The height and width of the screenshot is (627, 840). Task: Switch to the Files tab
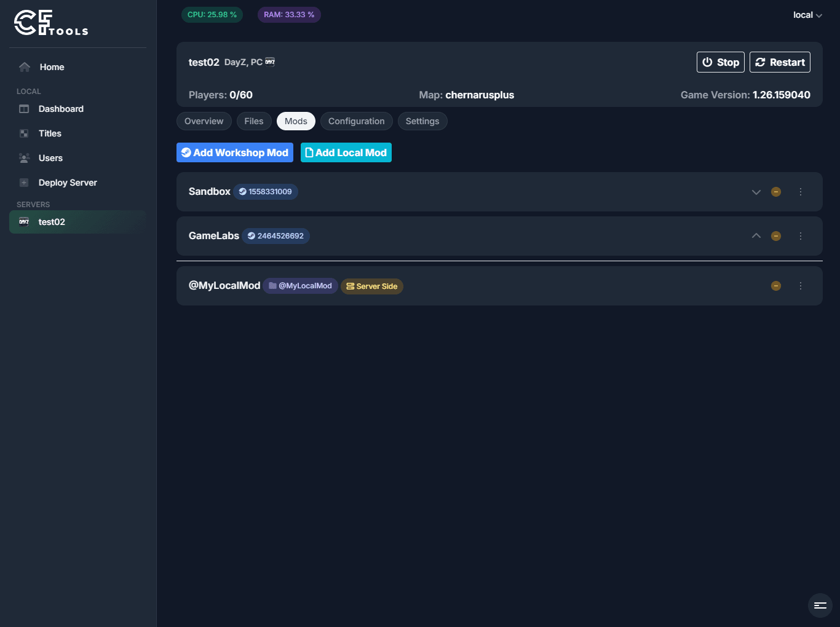coord(254,121)
